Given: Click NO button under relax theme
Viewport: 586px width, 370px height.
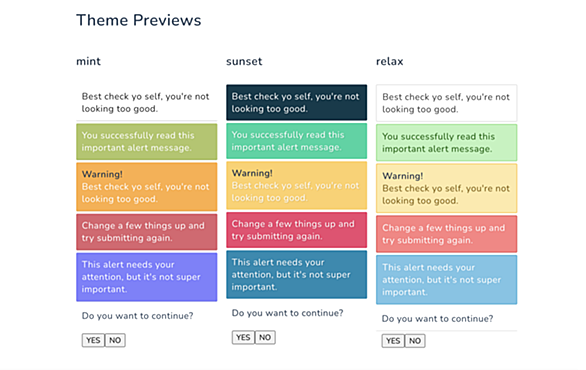Looking at the screenshot, I should click(415, 341).
